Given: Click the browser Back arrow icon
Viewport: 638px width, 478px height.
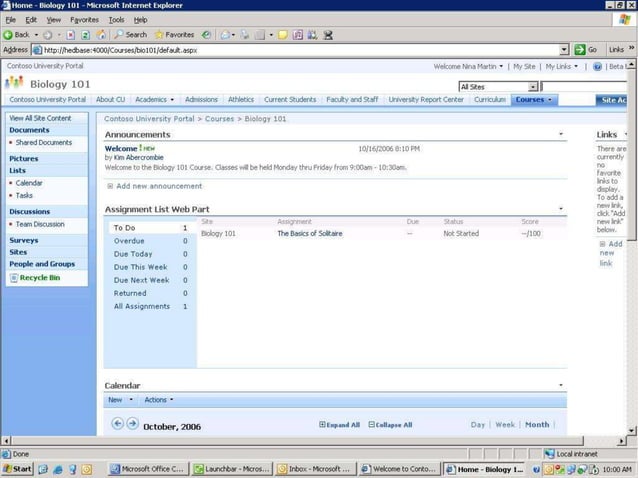Looking at the screenshot, I should [9, 34].
